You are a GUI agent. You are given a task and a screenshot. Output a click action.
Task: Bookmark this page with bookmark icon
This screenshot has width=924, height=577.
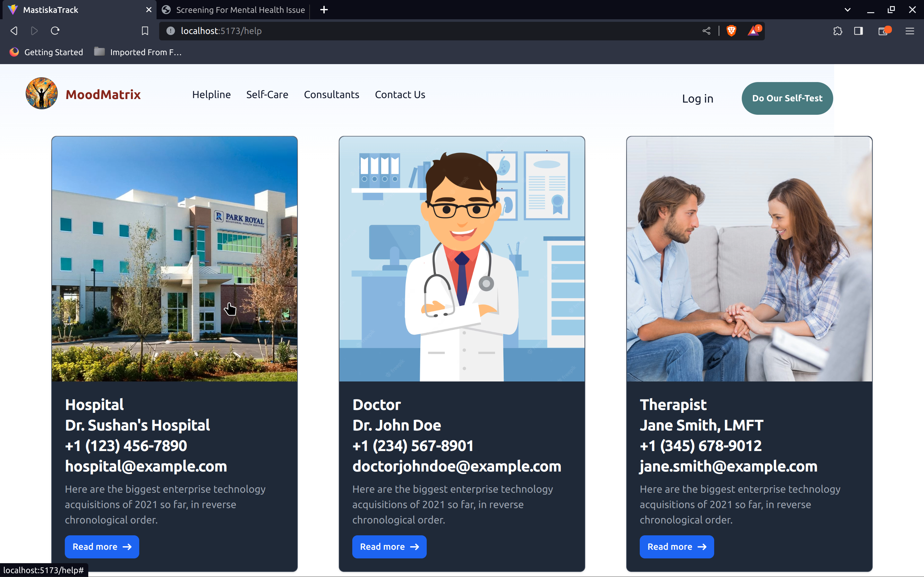145,31
